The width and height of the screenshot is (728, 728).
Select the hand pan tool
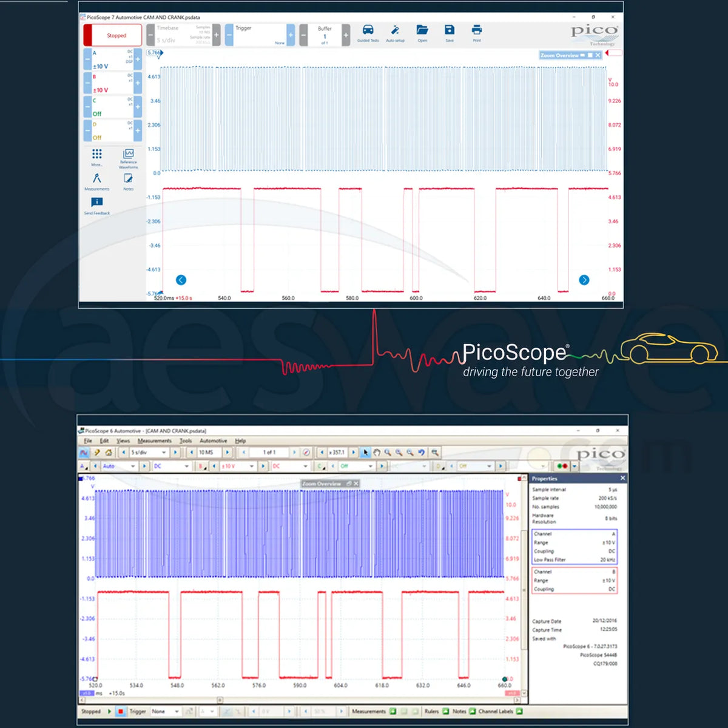click(x=376, y=453)
